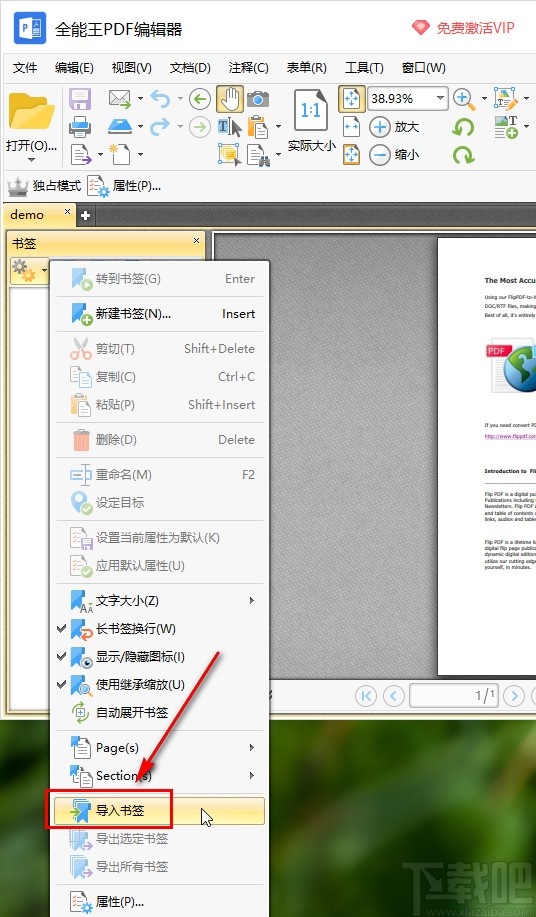
Task: Open the 工具(T) menu
Action: pyautogui.click(x=364, y=68)
